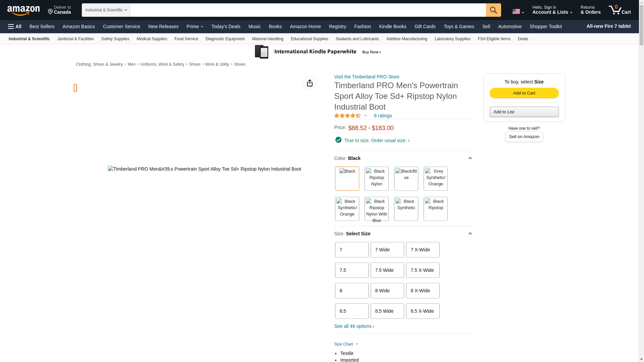
Task: Click the Add to Cart button
Action: point(524,93)
